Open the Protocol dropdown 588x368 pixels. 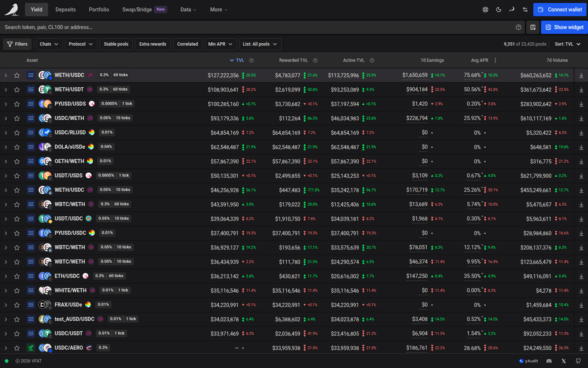pyautogui.click(x=81, y=44)
